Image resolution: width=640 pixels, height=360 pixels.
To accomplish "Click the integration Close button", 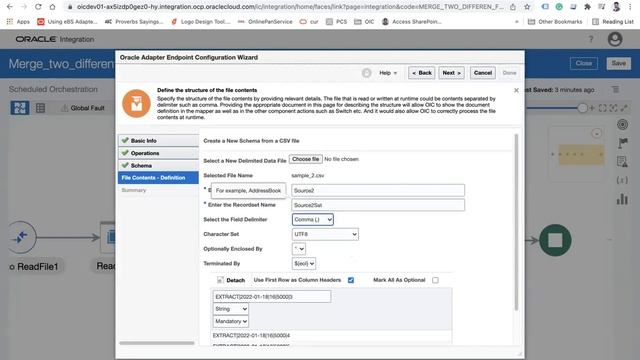I will pos(584,63).
